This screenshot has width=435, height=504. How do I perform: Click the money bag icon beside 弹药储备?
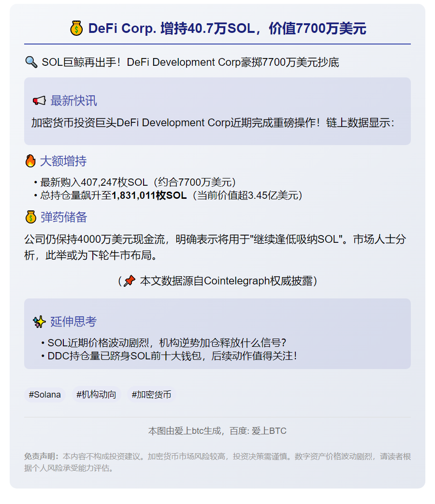tap(30, 217)
